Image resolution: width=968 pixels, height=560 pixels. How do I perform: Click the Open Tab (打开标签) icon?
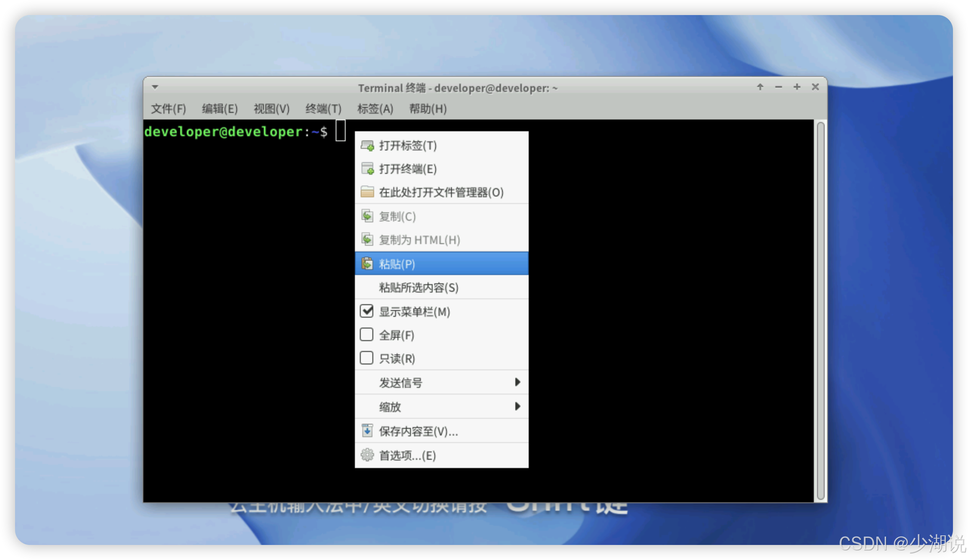(x=367, y=145)
